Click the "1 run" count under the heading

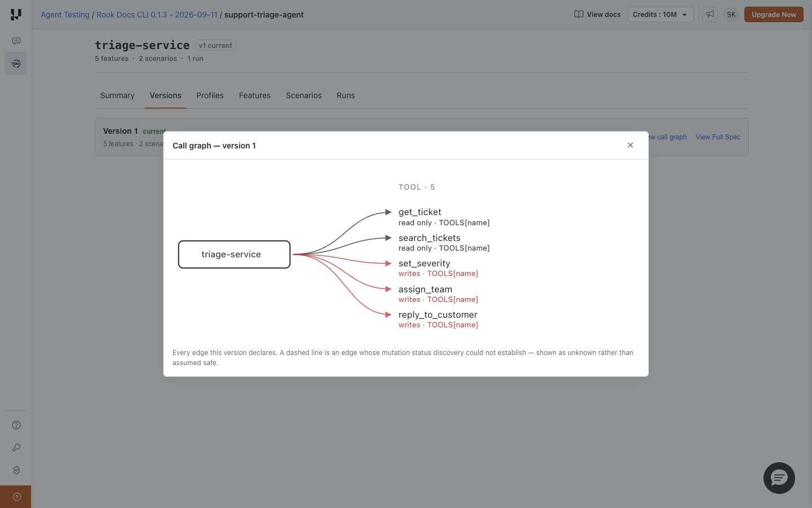(x=195, y=59)
